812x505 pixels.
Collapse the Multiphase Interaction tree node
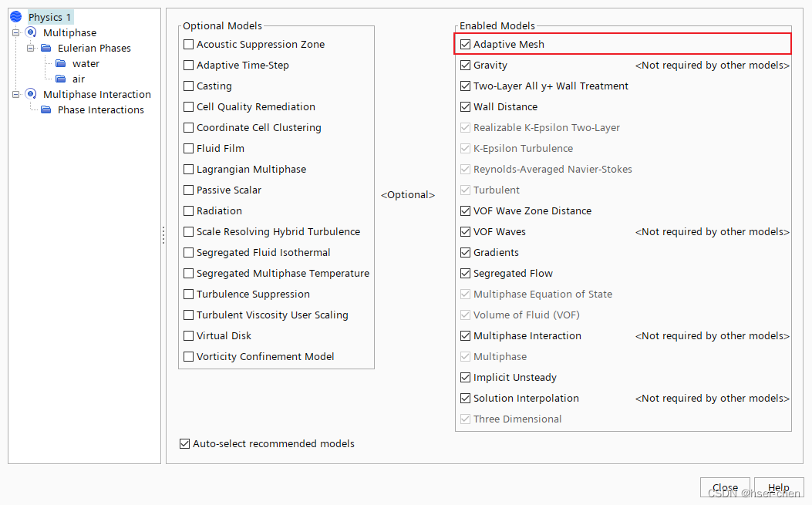pos(16,94)
